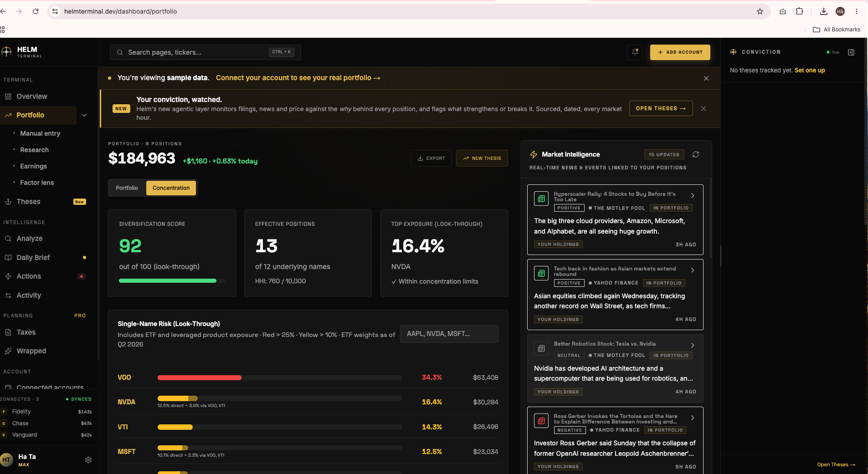This screenshot has width=868, height=474.
Task: Click the NVDA yellow exposure bar
Action: tap(177, 398)
